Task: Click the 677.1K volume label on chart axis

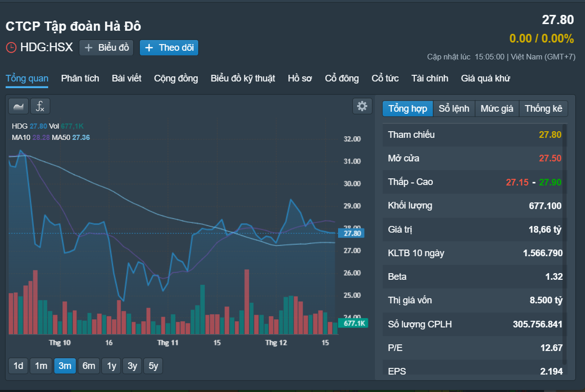Action: pyautogui.click(x=353, y=323)
